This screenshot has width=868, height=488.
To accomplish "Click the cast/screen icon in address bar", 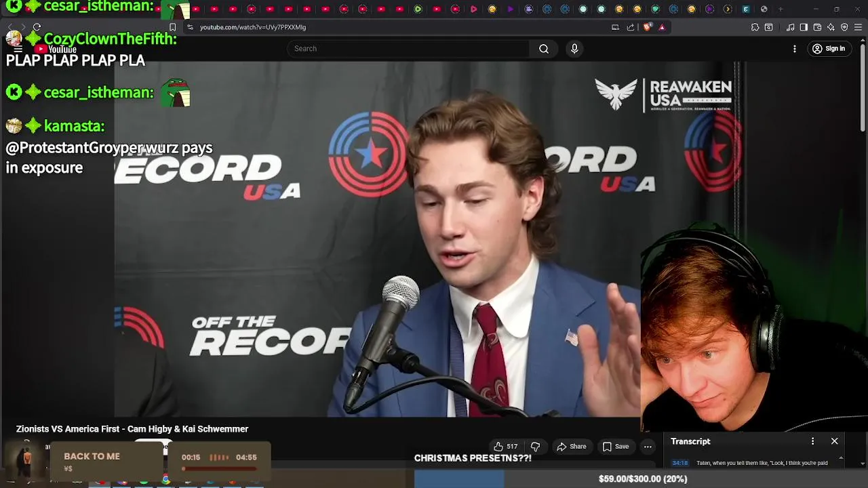I will point(615,27).
